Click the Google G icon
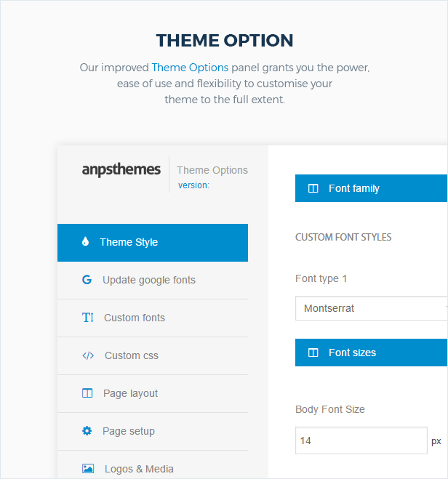448x479 pixels. [87, 280]
